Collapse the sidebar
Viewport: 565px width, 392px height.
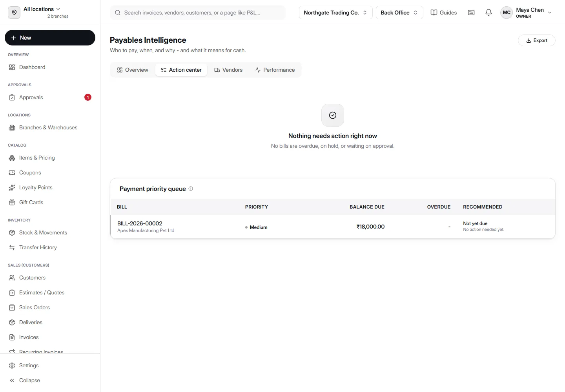tap(50, 380)
